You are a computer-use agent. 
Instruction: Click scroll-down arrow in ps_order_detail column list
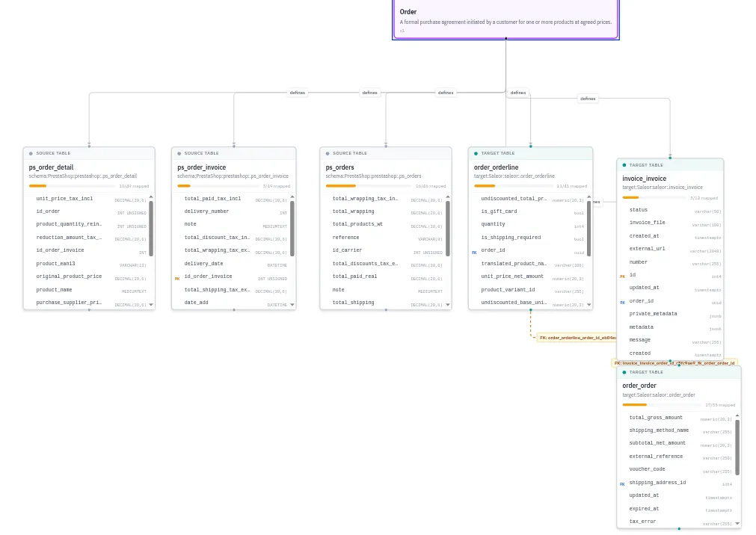[151, 305]
